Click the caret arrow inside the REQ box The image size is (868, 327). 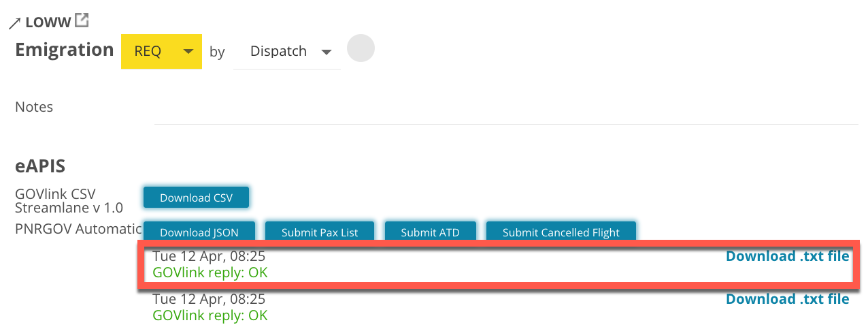click(x=188, y=52)
